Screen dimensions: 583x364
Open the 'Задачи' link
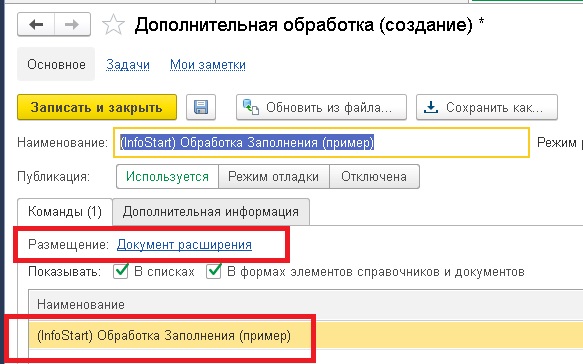click(x=128, y=64)
